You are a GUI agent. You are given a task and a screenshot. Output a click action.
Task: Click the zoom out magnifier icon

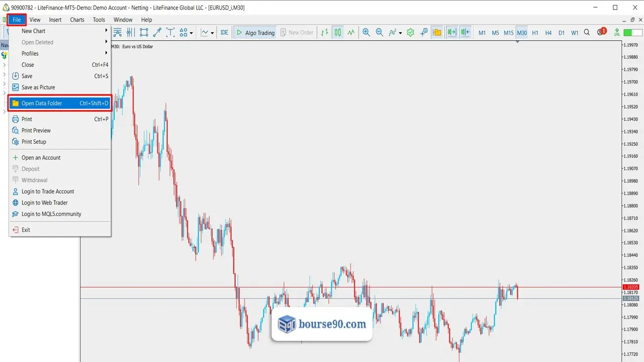point(379,33)
